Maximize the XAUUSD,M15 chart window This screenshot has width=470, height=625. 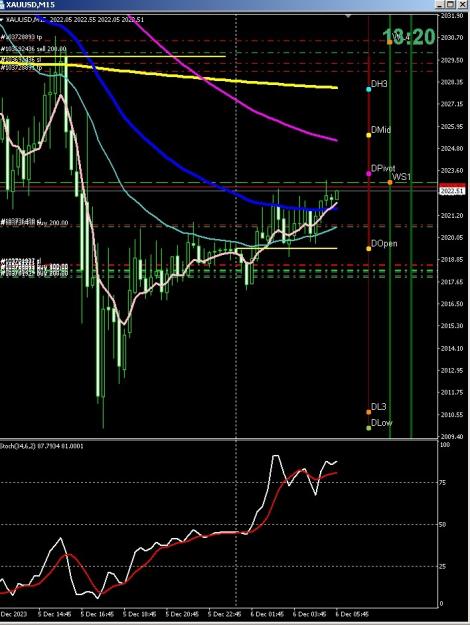pyautogui.click(x=450, y=4)
